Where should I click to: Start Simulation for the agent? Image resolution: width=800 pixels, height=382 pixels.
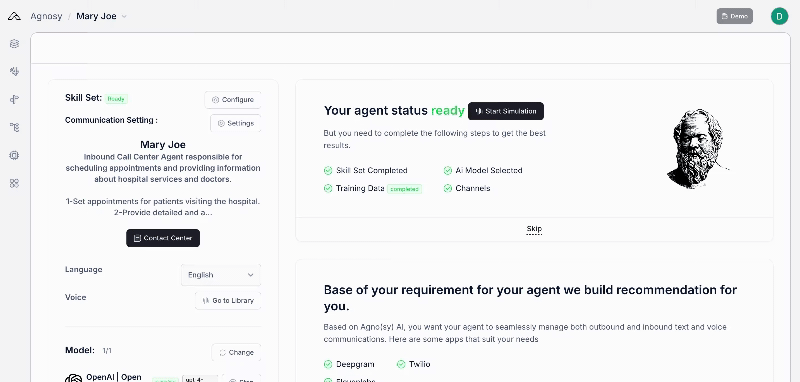(x=506, y=111)
